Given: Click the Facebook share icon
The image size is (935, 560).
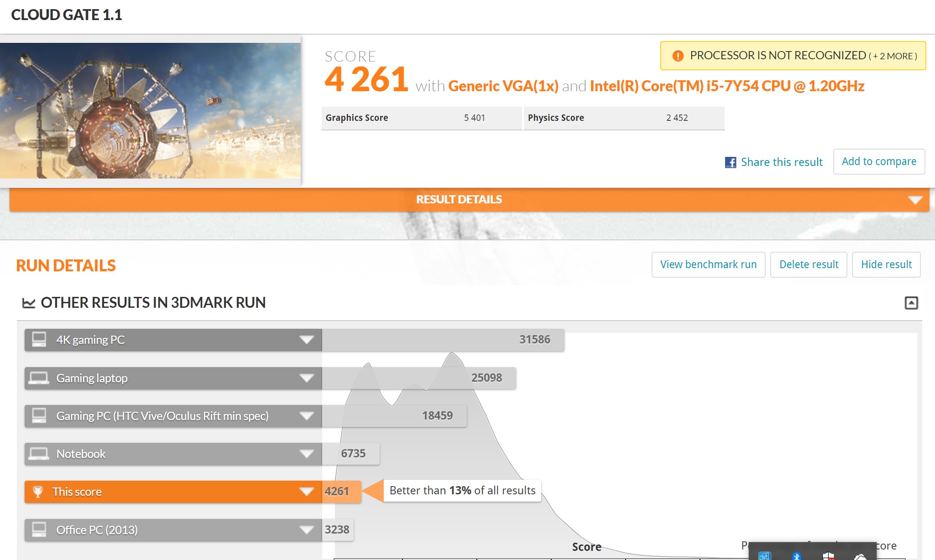Looking at the screenshot, I should click(x=730, y=162).
